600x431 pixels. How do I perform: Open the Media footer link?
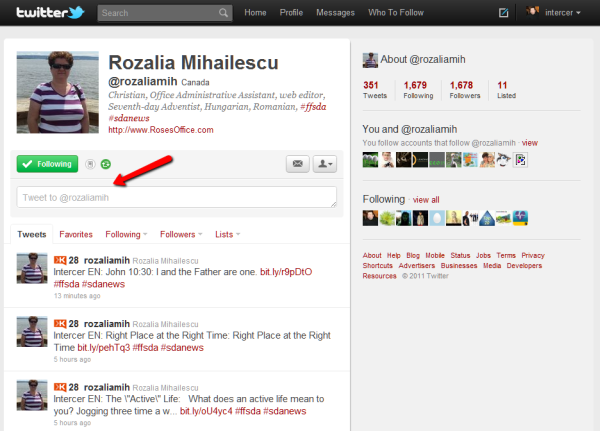pyautogui.click(x=492, y=266)
